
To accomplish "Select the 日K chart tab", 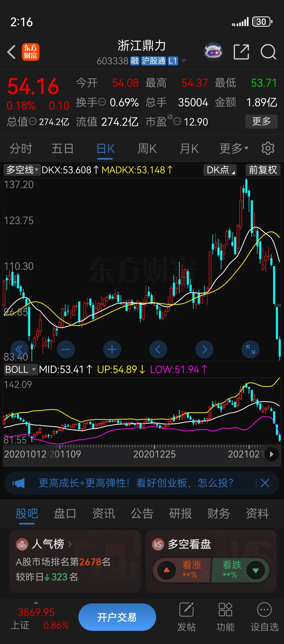I will (105, 149).
